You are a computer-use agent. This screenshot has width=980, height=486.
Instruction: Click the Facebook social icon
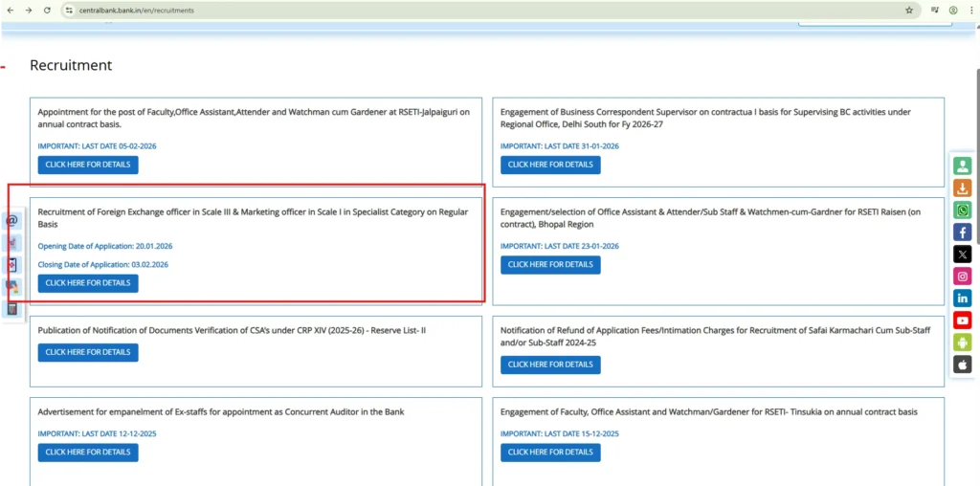tap(962, 232)
